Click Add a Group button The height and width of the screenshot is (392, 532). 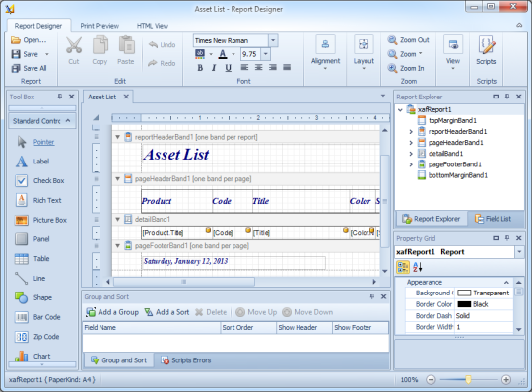pos(112,312)
